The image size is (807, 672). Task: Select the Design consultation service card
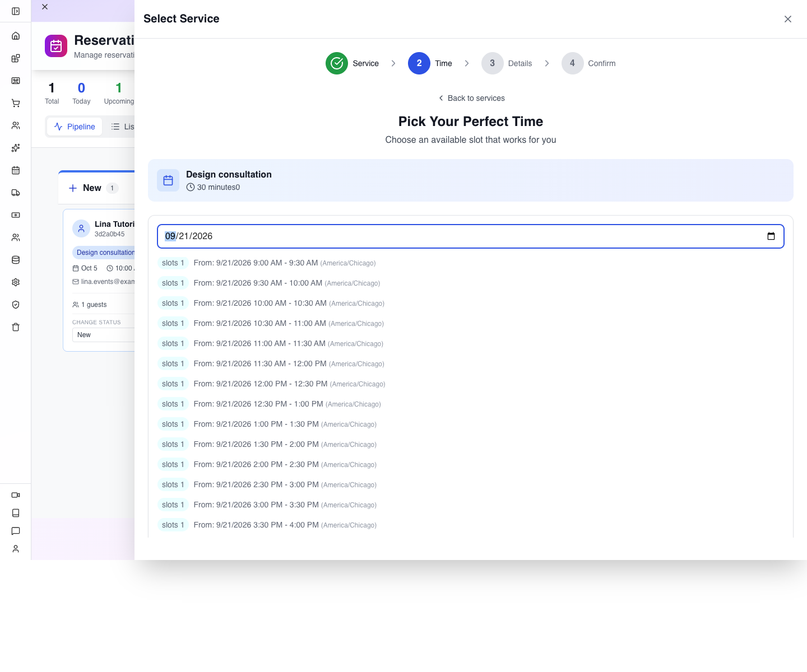pos(471,180)
